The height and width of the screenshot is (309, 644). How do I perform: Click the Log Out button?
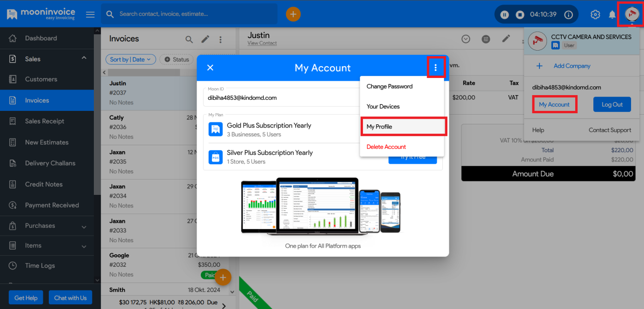point(612,105)
